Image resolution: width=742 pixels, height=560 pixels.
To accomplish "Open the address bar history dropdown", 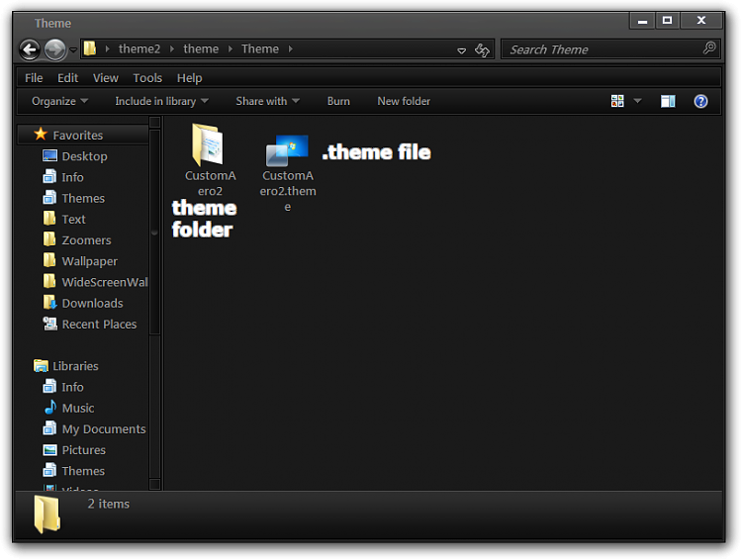I will [461, 50].
